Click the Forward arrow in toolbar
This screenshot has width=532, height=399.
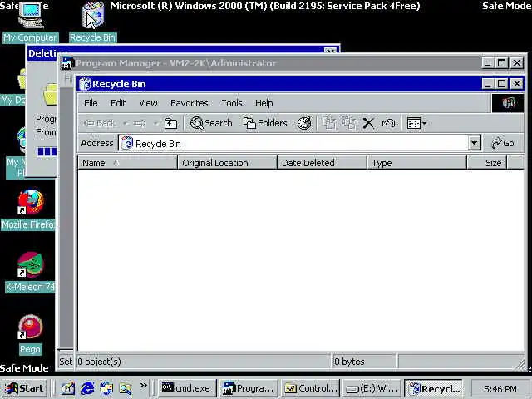pos(139,123)
